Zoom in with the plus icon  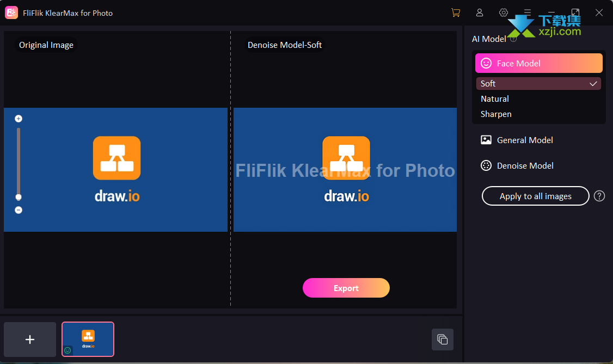click(x=19, y=119)
